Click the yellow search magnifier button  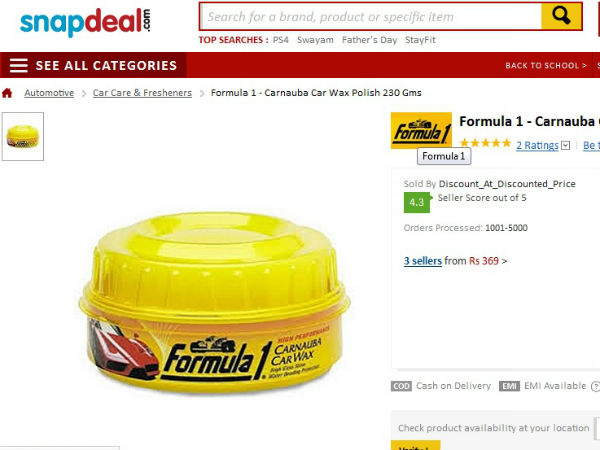point(561,16)
